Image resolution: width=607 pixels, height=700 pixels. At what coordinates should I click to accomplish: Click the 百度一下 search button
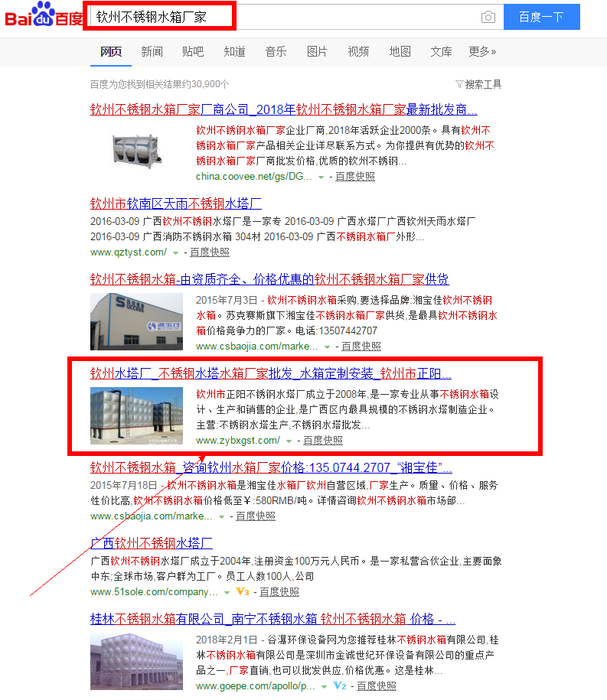pyautogui.click(x=541, y=17)
